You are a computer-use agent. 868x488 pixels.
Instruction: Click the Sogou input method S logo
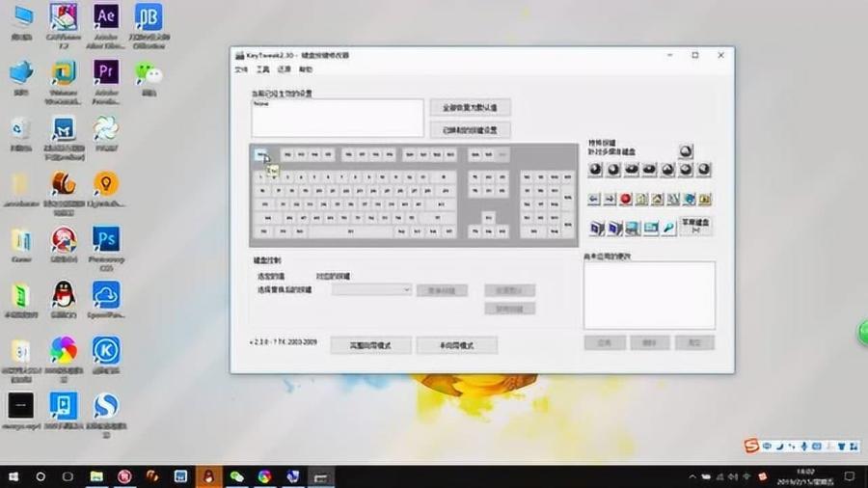(x=751, y=446)
